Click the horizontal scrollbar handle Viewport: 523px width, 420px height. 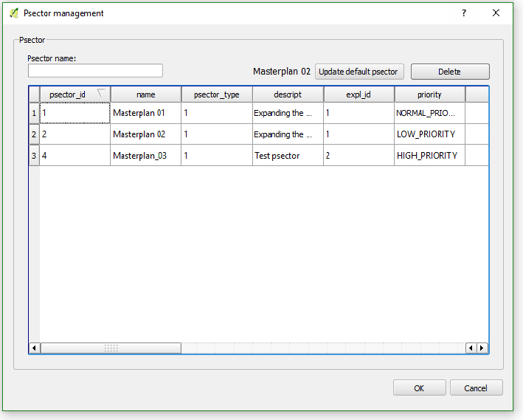click(111, 348)
